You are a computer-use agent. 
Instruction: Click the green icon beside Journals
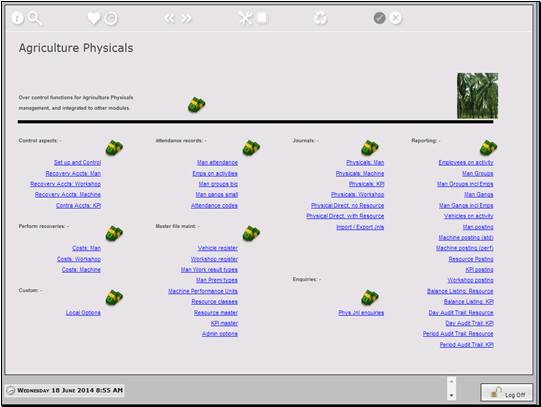coord(370,148)
